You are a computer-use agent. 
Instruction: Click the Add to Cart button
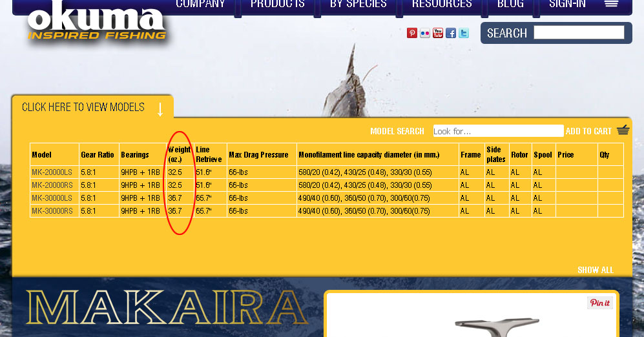[588, 131]
